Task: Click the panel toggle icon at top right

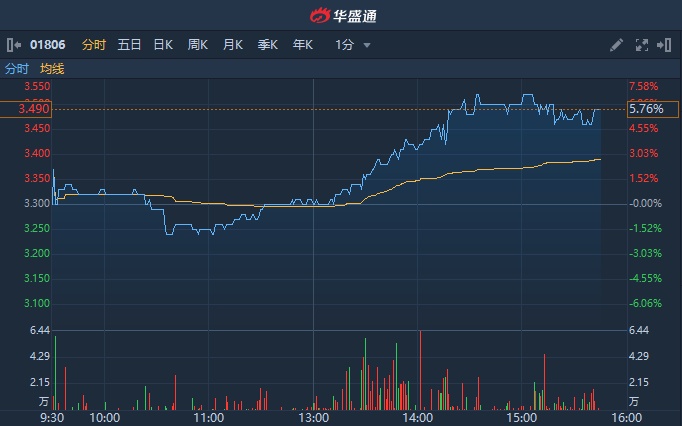Action: pyautogui.click(x=664, y=45)
